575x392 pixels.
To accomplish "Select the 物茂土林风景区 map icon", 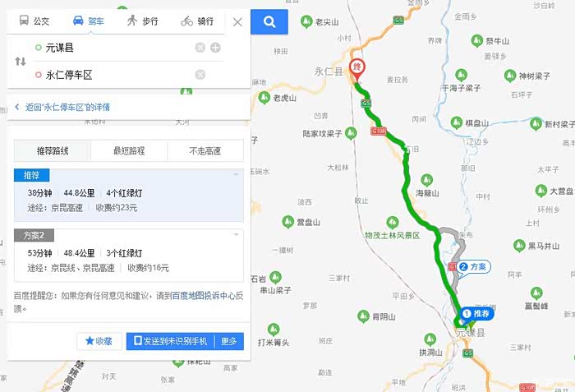I will click(393, 222).
